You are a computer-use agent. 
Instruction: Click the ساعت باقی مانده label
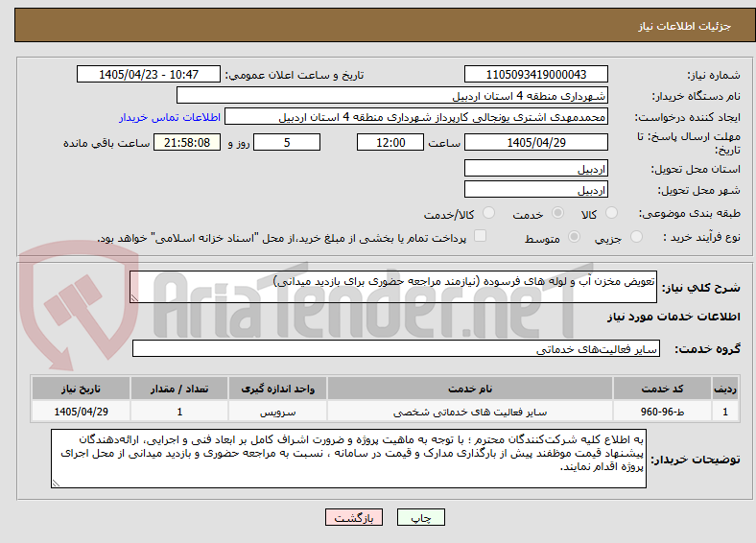[106, 143]
